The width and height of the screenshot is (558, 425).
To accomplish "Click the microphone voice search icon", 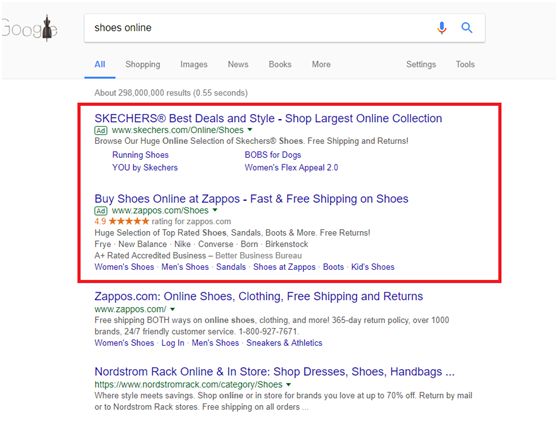I will (x=442, y=27).
